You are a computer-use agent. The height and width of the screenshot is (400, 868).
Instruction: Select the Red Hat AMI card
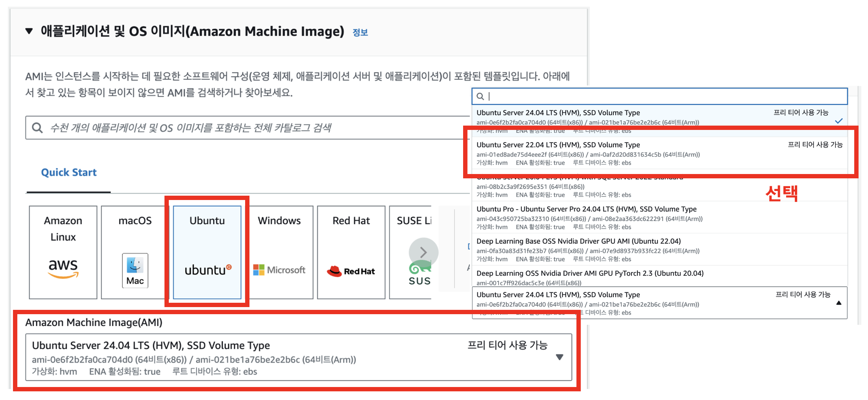351,252
